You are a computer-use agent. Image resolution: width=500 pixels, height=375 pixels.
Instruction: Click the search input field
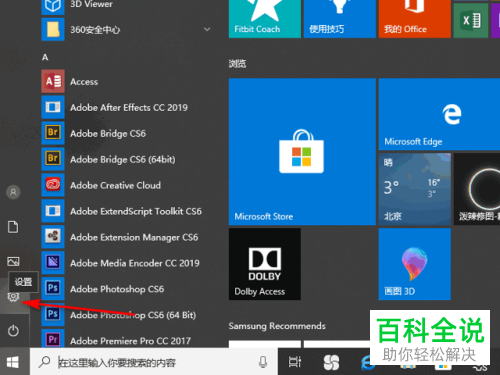[x=153, y=362]
